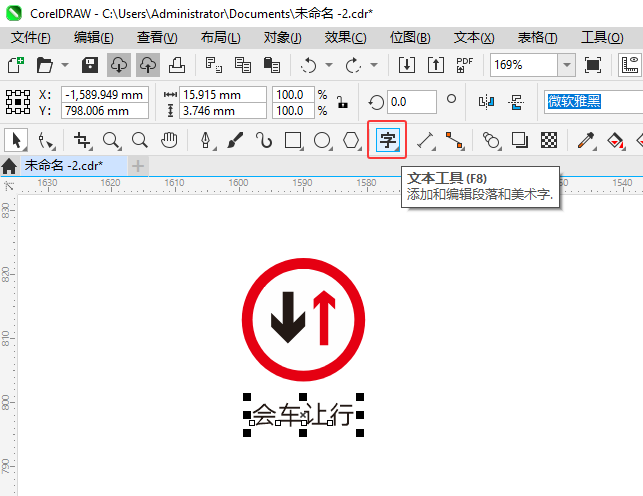Open the 编辑(E) menu
This screenshot has height=496, width=643.
pyautogui.click(x=94, y=38)
